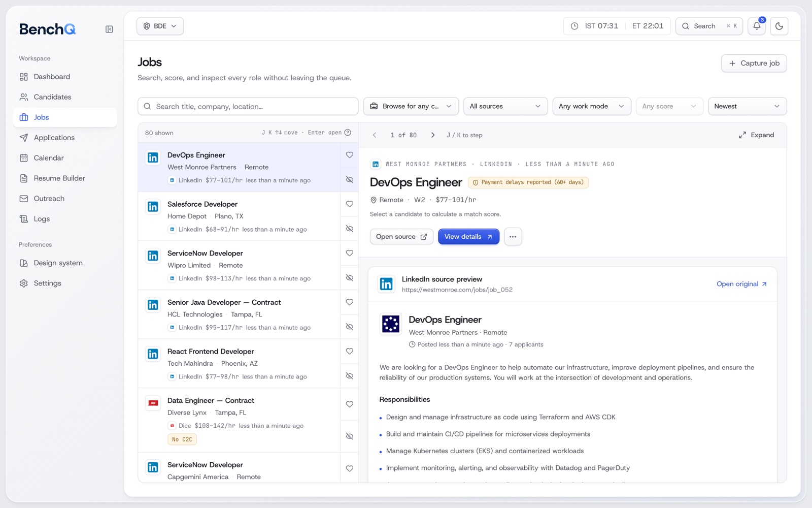Hide Data Engineer Contract job
The height and width of the screenshot is (508, 812).
350,436
